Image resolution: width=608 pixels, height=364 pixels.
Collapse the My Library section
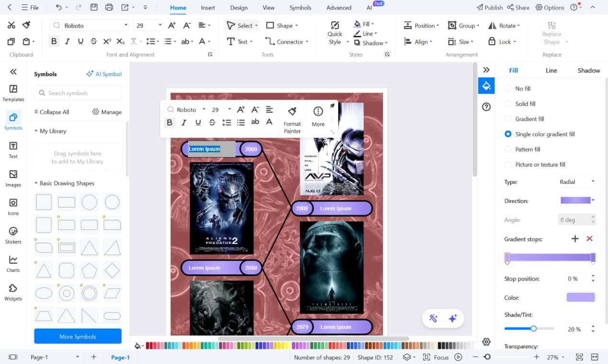tap(36, 131)
